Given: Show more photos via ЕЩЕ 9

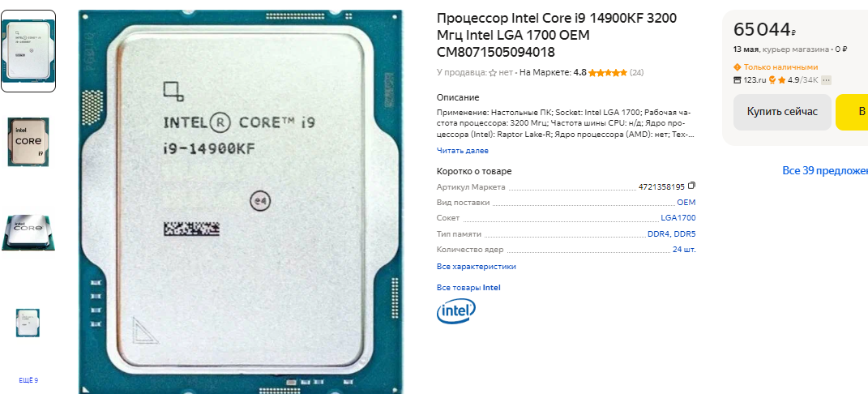Looking at the screenshot, I should pos(28,381).
